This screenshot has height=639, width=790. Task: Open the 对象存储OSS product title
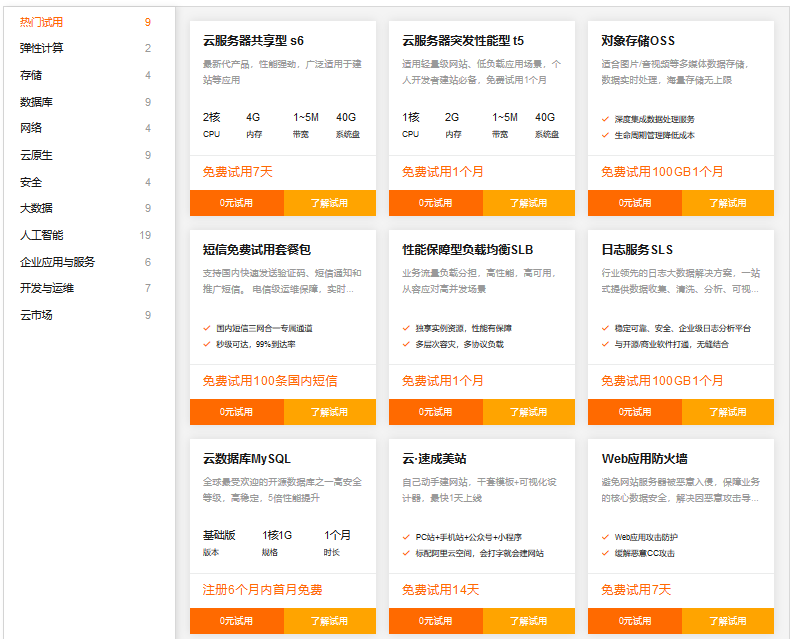point(638,41)
